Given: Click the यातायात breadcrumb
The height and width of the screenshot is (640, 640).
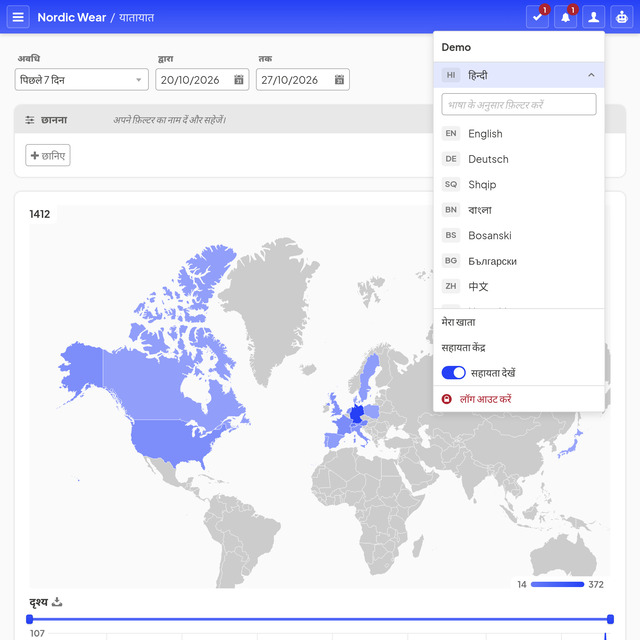Looking at the screenshot, I should coord(136,18).
